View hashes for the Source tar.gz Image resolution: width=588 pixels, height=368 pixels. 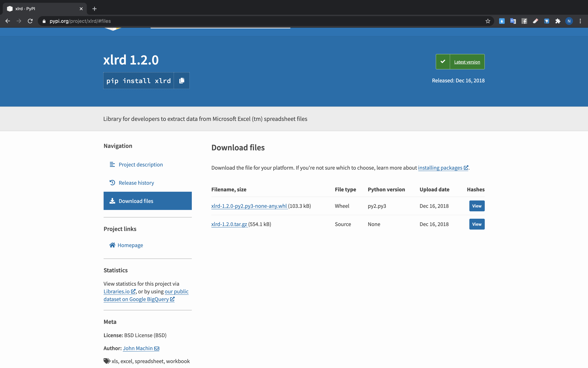coord(477,224)
